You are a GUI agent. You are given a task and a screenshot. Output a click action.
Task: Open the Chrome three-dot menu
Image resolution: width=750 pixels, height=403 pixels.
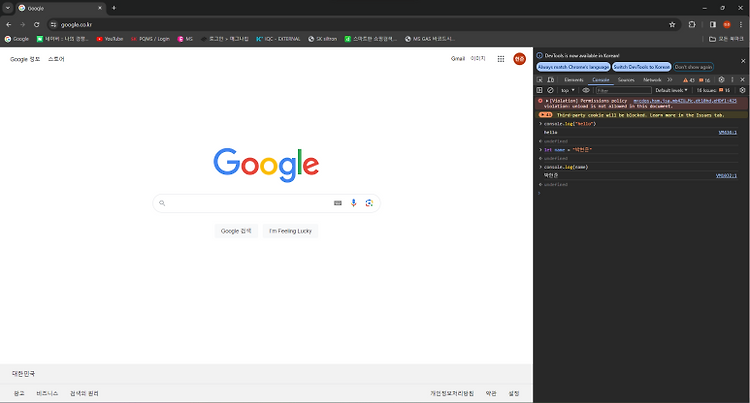[x=740, y=24]
